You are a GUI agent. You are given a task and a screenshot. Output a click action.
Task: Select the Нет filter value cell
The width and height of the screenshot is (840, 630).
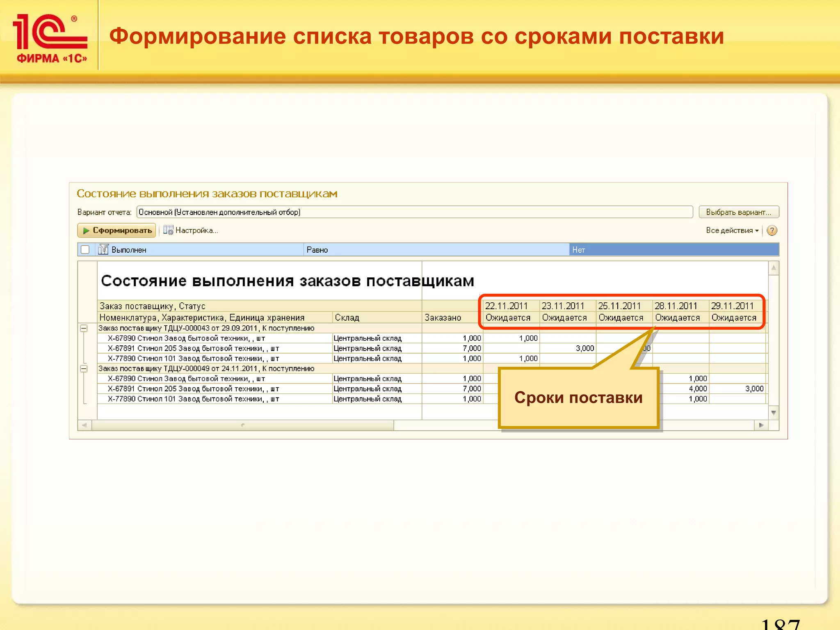674,250
